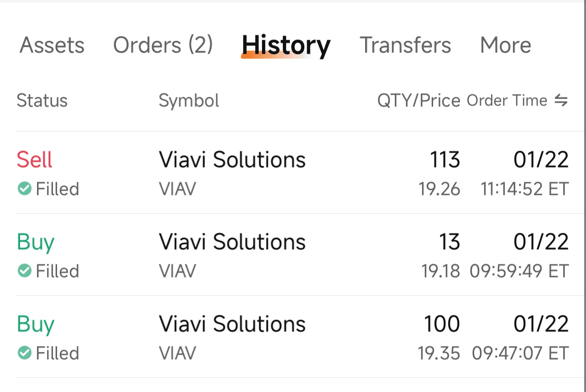This screenshot has height=392, width=586.
Task: Click the Filled checkmark icon on Sell order
Action: 24,188
